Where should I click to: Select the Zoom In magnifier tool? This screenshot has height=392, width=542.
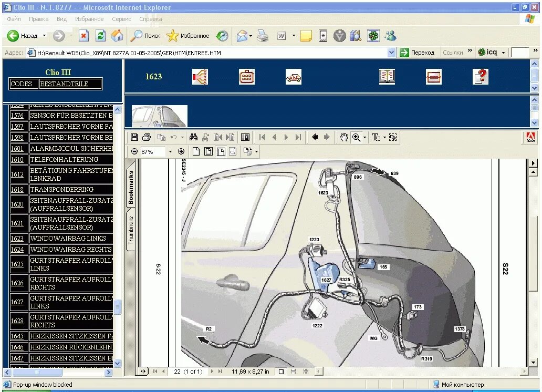click(356, 137)
